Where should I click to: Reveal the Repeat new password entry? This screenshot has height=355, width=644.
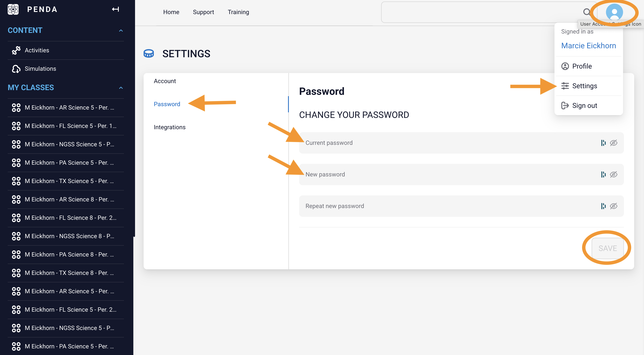[614, 206]
